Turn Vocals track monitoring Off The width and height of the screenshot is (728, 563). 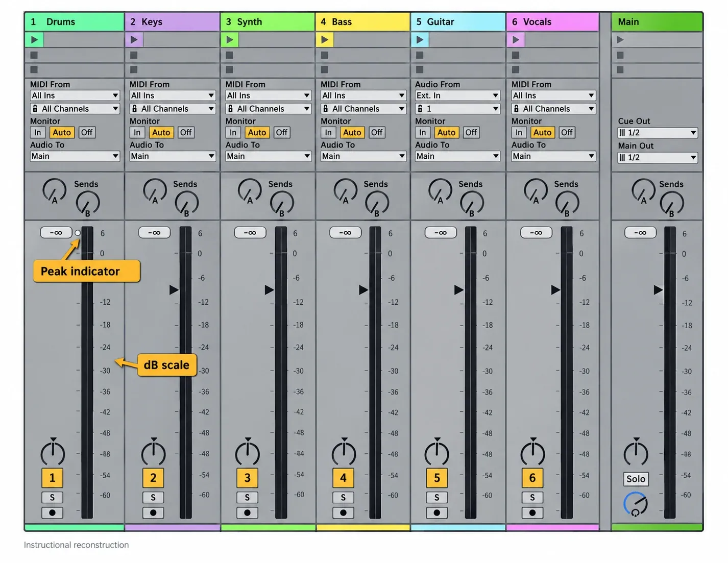tap(567, 133)
